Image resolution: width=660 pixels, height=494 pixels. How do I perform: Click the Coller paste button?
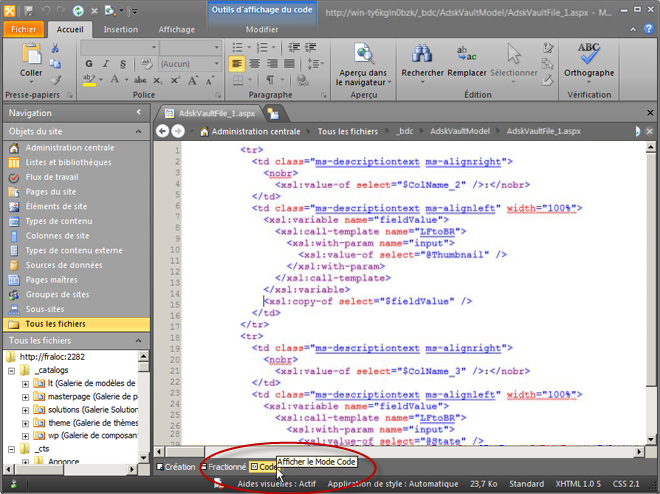pos(31,61)
